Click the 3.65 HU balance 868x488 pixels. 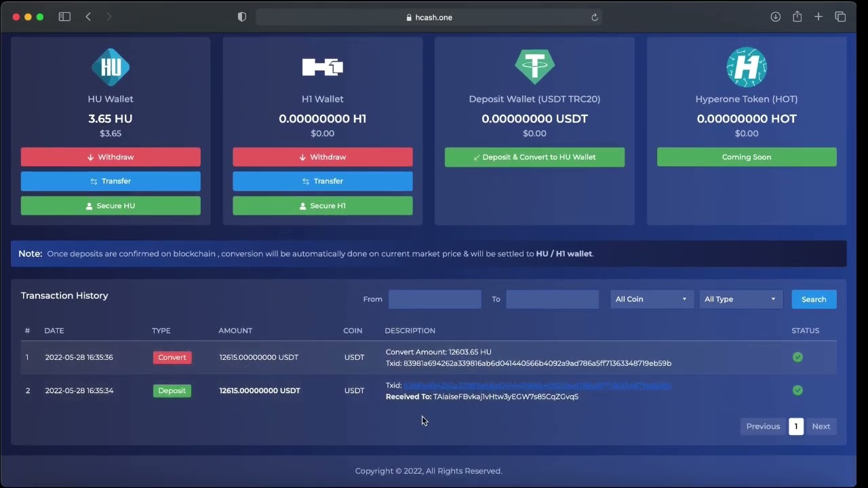[x=111, y=119]
